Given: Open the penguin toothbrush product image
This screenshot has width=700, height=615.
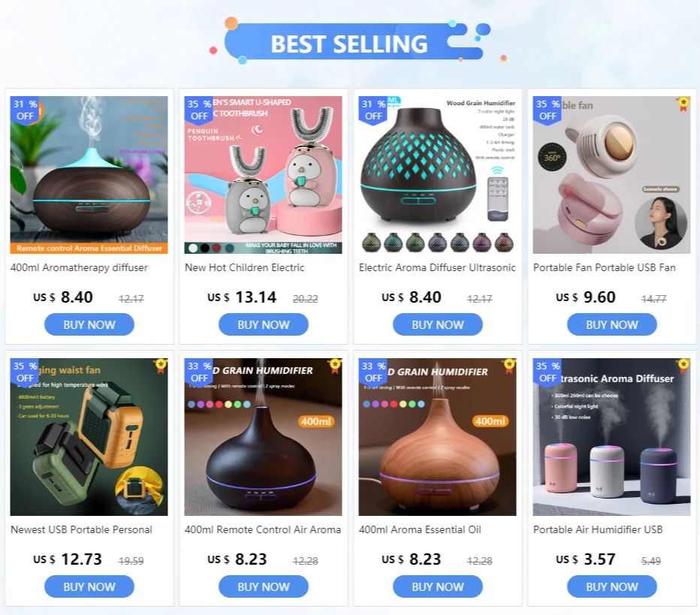Looking at the screenshot, I should pyautogui.click(x=264, y=175).
